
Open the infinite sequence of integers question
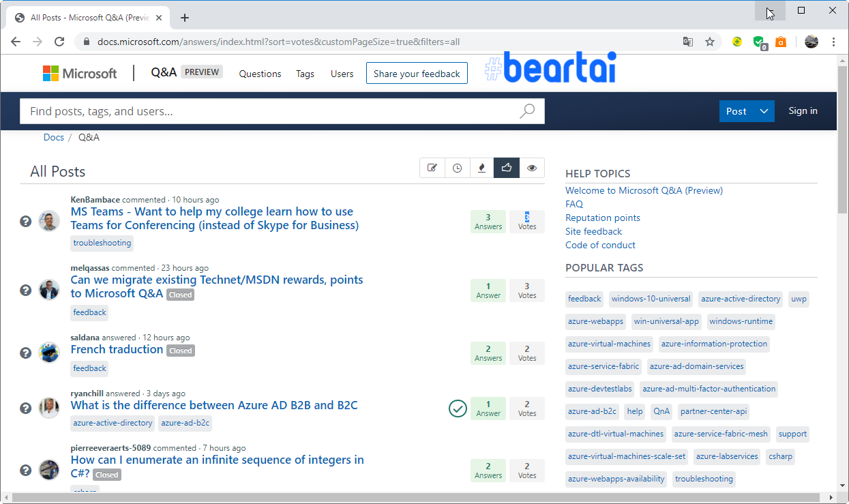pos(218,466)
